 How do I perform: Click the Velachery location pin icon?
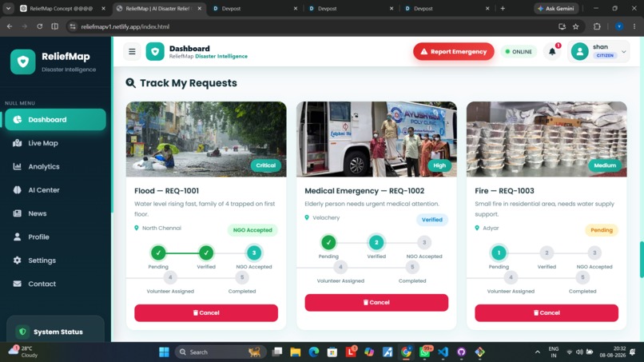[x=307, y=218]
